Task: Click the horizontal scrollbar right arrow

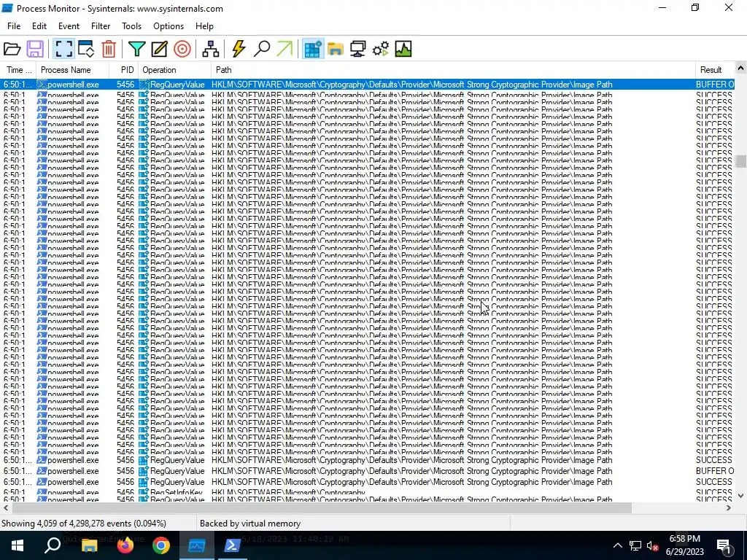Action: pyautogui.click(x=729, y=508)
